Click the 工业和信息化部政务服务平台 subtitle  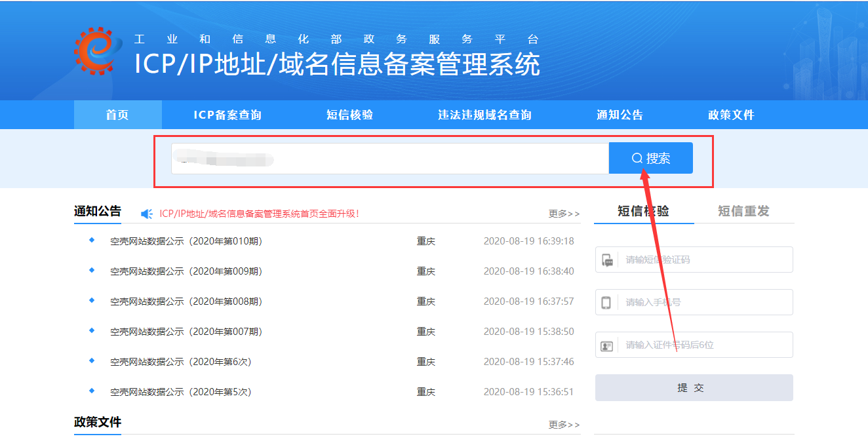[336, 39]
